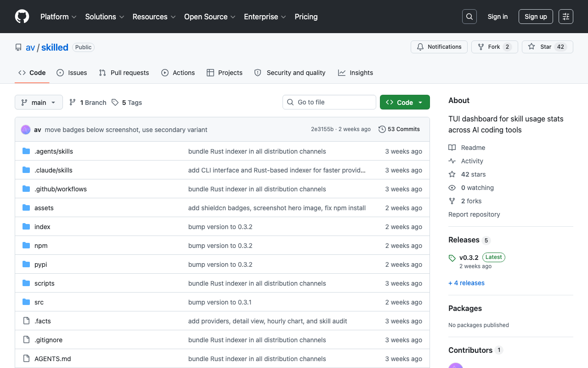Expand the Enterprise menu

point(265,17)
